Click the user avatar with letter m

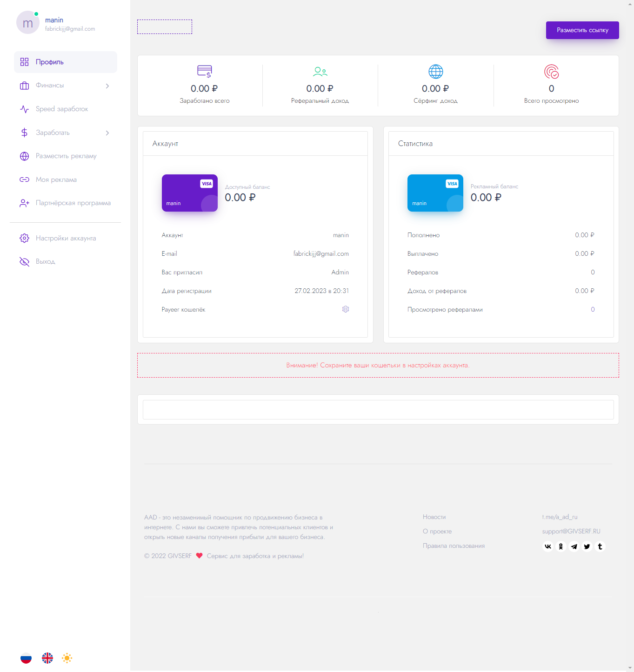point(28,23)
